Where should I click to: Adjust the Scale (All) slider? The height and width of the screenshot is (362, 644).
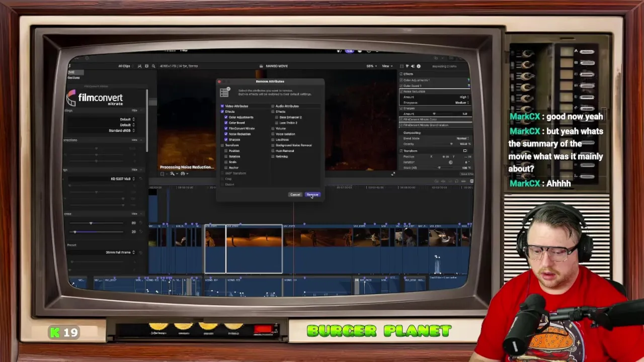pyautogui.click(x=439, y=167)
